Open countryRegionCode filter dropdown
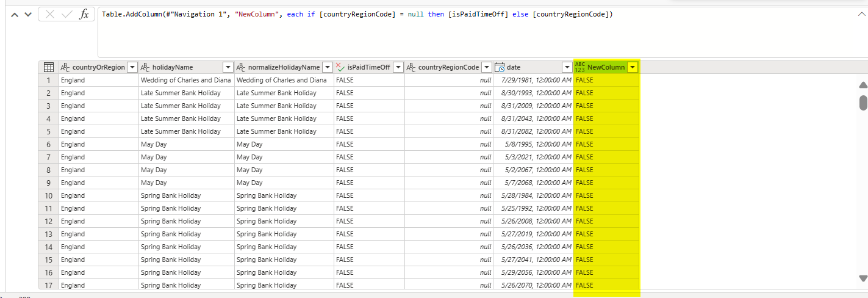This screenshot has width=868, height=298. tap(487, 67)
